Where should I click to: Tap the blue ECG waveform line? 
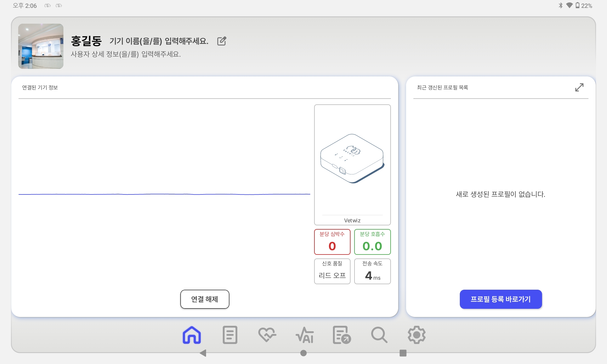[x=164, y=194]
